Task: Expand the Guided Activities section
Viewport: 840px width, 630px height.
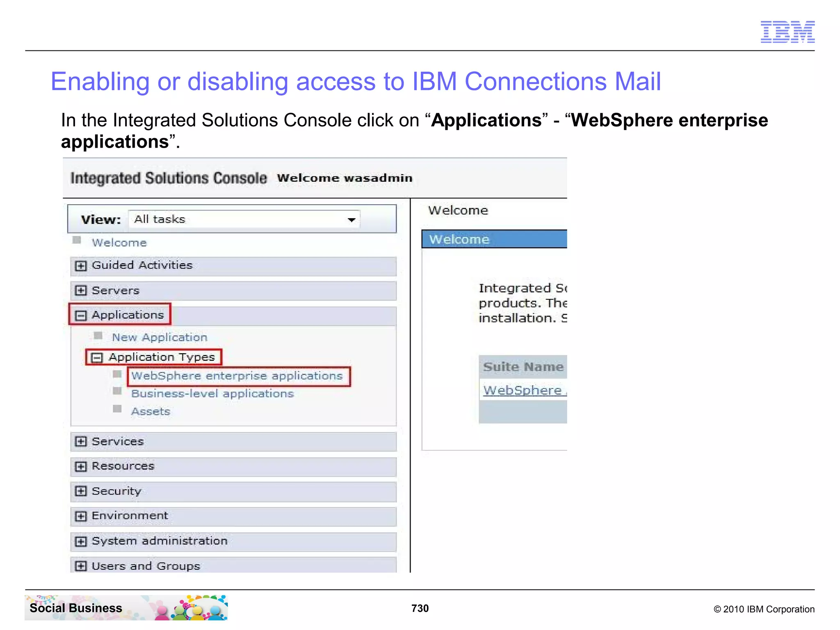Action: [81, 266]
